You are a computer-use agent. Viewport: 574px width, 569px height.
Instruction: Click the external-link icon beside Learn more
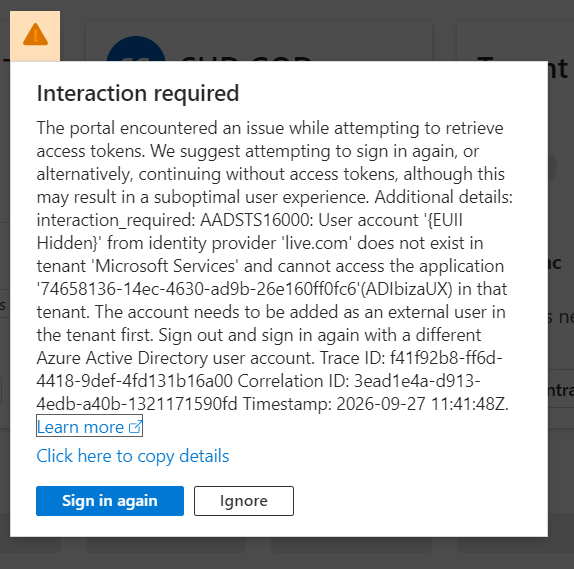135,427
